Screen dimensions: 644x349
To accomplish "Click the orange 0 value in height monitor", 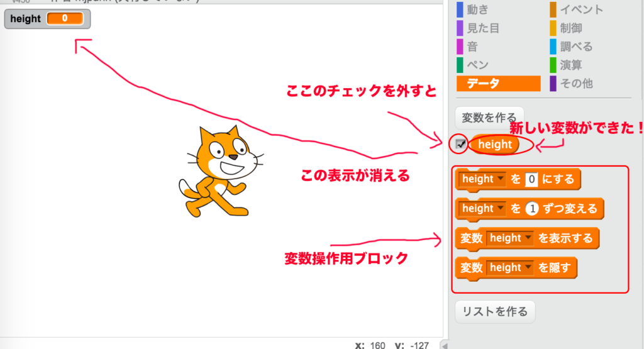I will click(x=65, y=18).
